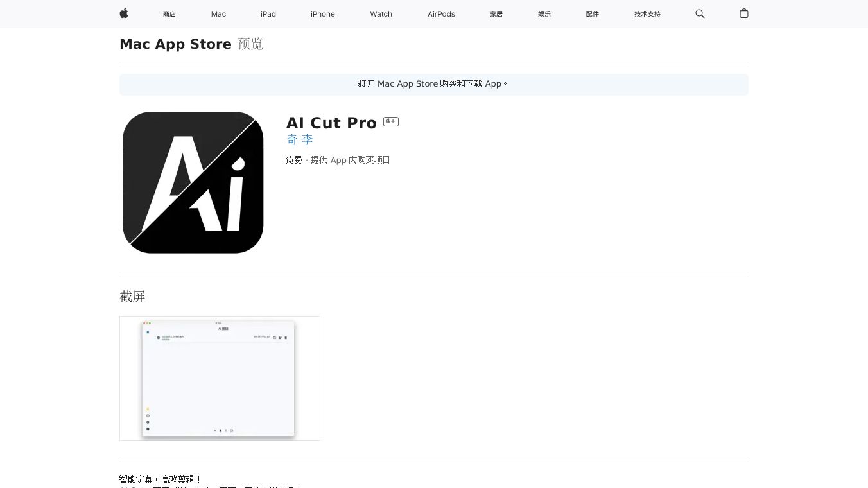Screen dimensions: 868x488
Task: Open the 商店 navigation item
Action: click(x=169, y=14)
